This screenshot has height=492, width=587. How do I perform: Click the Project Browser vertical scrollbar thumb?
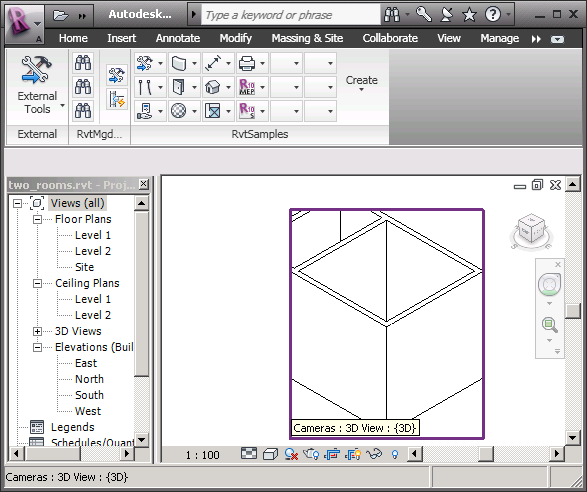pos(142,293)
